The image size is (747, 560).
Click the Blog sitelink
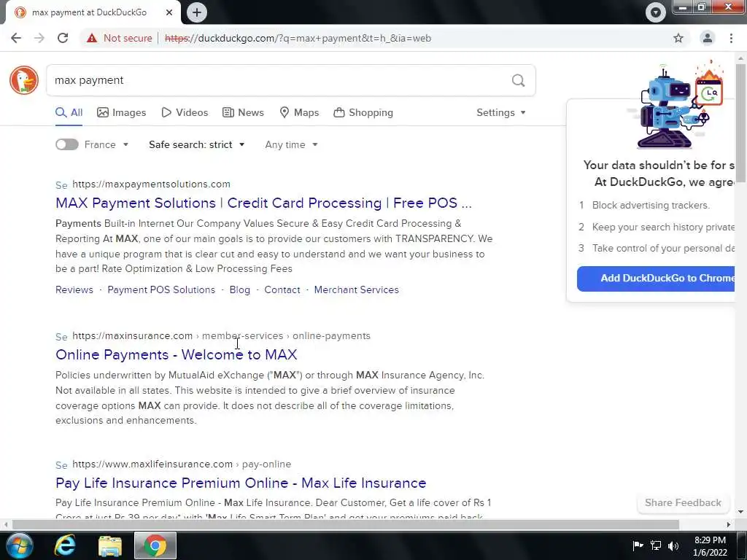coord(239,289)
